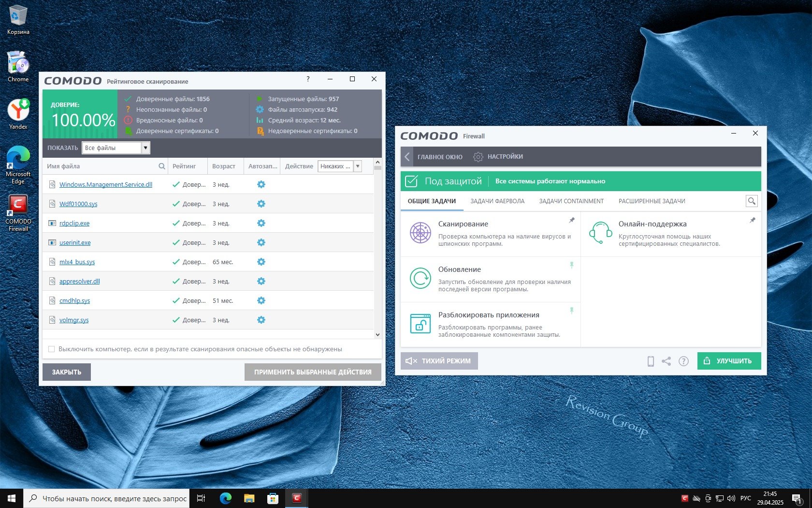This screenshot has width=812, height=508.
Task: Click the share icon in firewall footer
Action: [666, 361]
